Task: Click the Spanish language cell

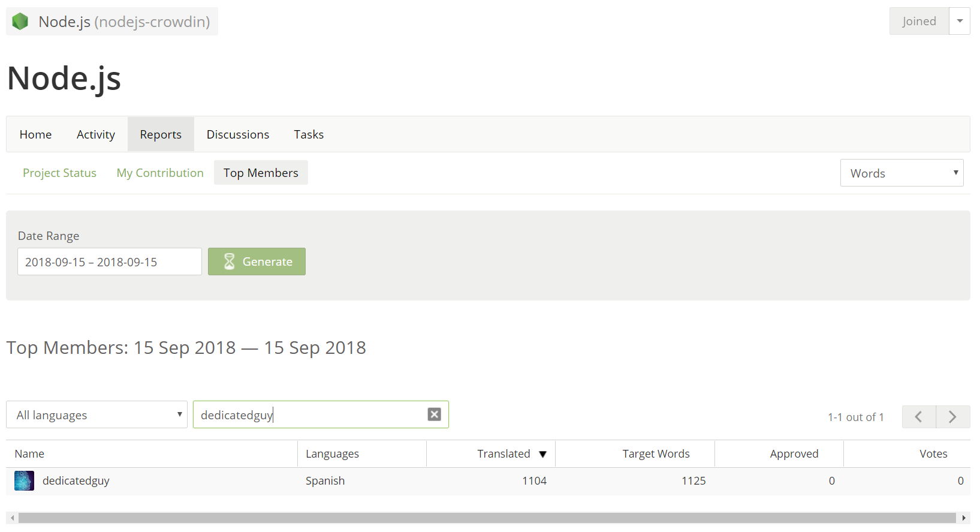Action: (325, 481)
